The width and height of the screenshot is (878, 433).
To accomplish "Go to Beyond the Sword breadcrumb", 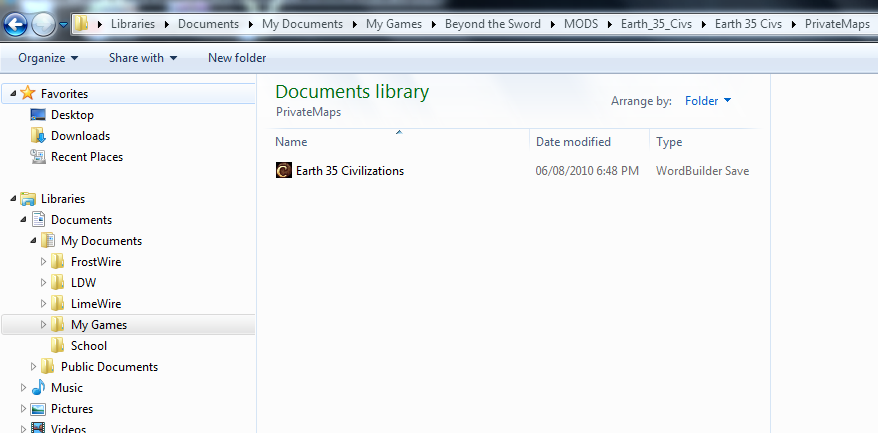I will click(x=493, y=24).
